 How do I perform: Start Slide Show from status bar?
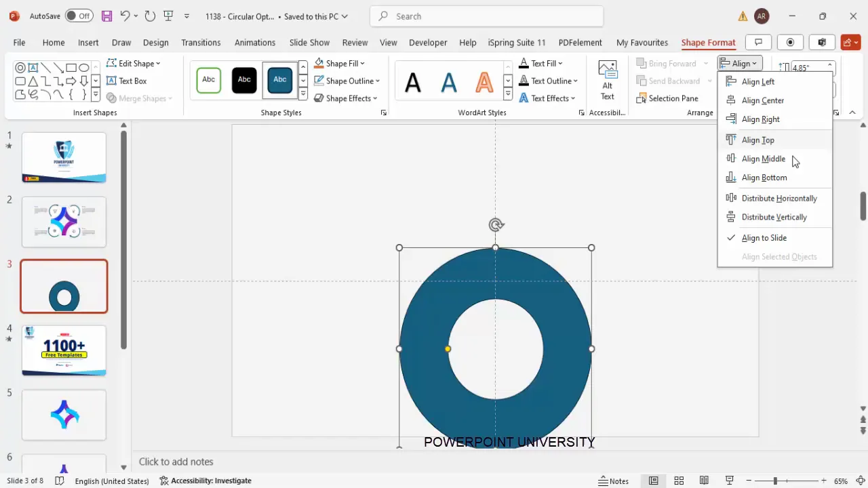coord(730,481)
